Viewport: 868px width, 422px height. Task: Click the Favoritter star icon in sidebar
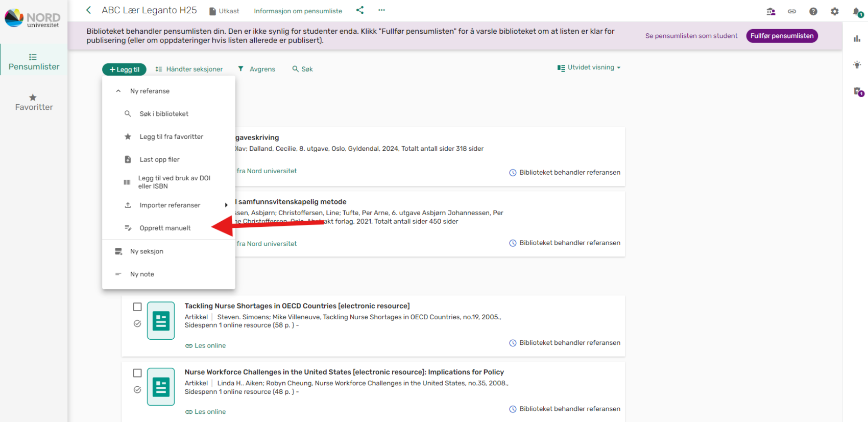pos(33,97)
